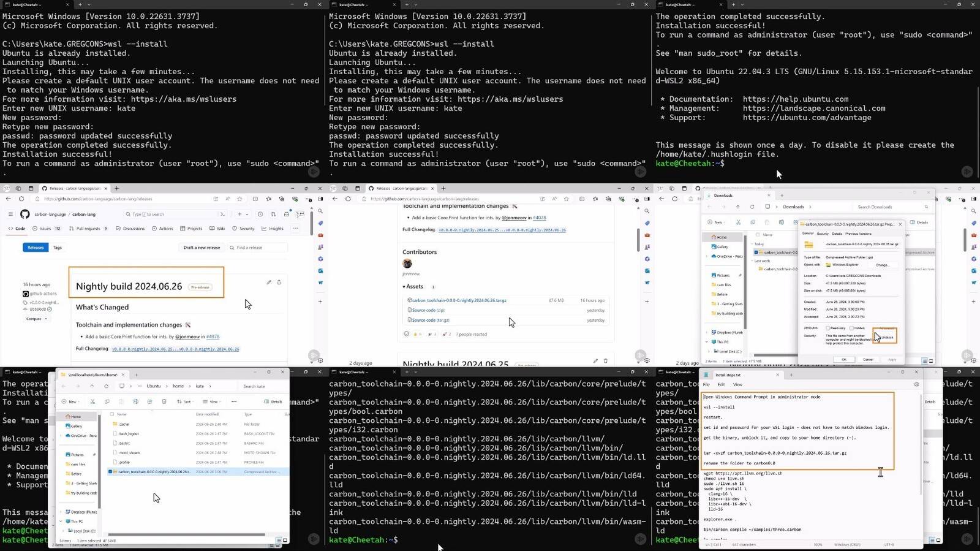This screenshot has width=980, height=551.
Task: Collapse the Last week group in Downloads file list
Action: 752,260
